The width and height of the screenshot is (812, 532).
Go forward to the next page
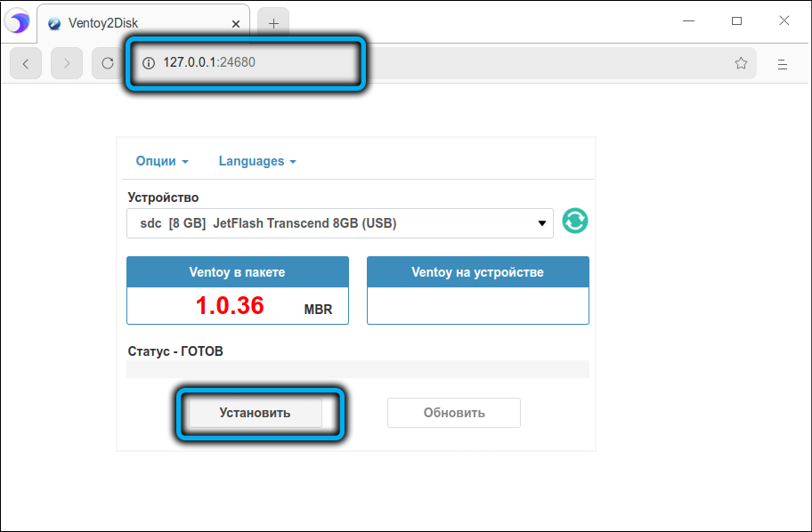(x=67, y=63)
